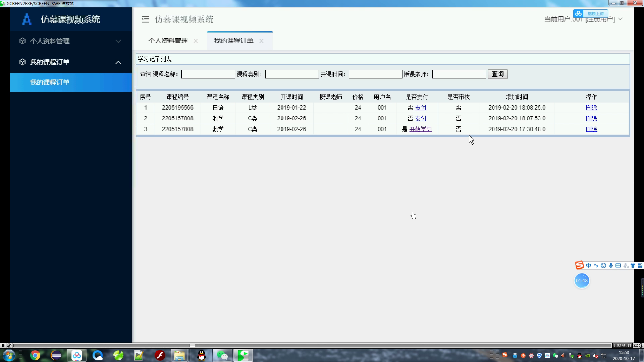Open Flash Player from the taskbar
Image resolution: width=644 pixels, height=362 pixels.
pos(160,355)
